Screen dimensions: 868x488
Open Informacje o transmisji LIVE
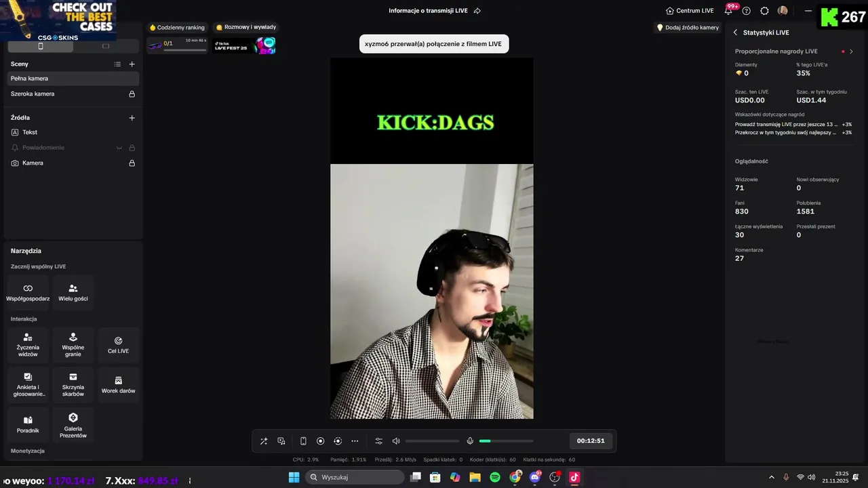[428, 11]
